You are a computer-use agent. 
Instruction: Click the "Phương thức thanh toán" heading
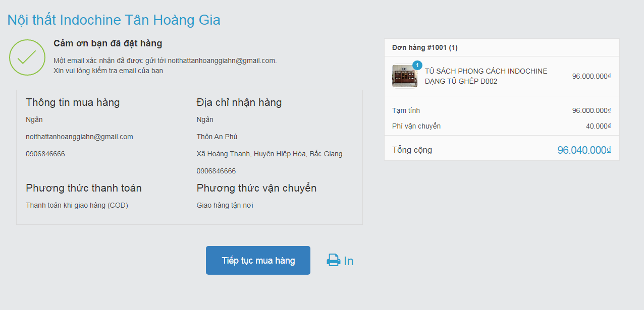tap(84, 189)
